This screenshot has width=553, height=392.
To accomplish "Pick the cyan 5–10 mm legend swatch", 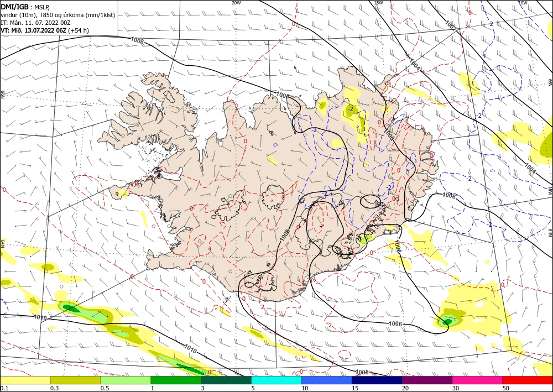I will pos(276,380).
